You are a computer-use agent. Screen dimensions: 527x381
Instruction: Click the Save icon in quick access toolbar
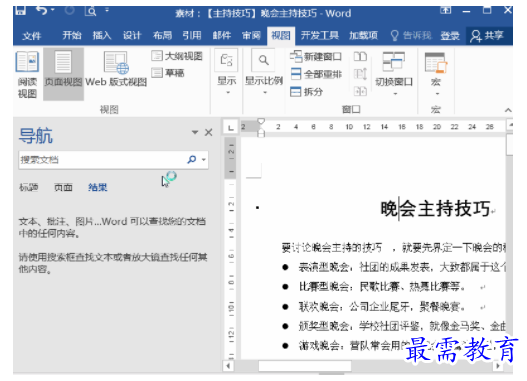click(x=21, y=10)
